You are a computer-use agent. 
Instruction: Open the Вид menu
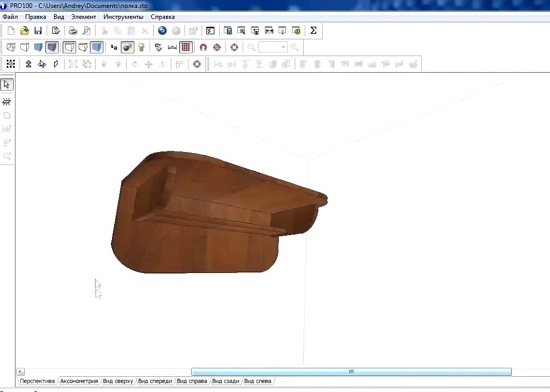(59, 17)
